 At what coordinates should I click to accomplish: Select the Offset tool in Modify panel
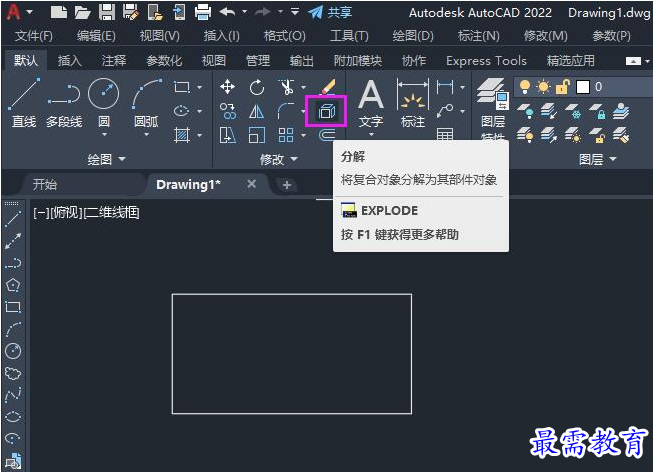tap(327, 135)
